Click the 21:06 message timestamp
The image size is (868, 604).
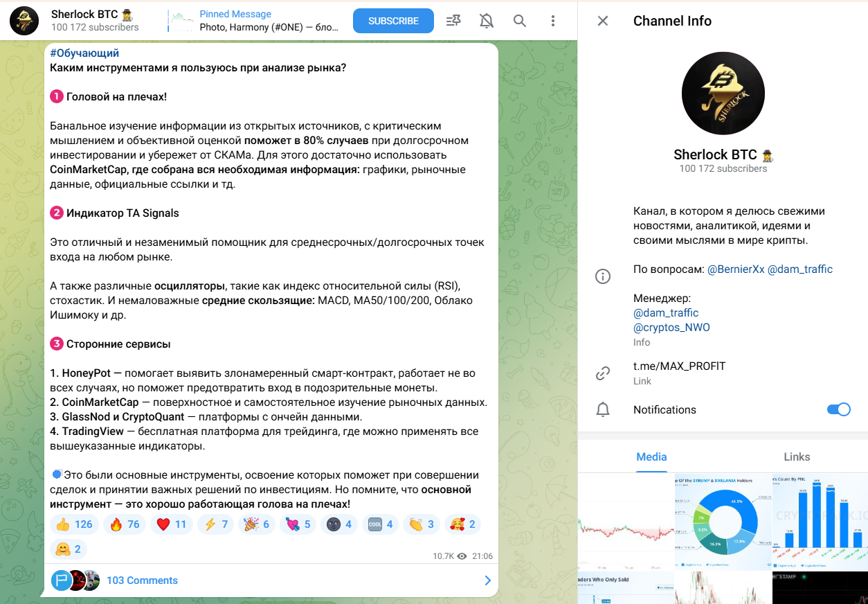482,556
